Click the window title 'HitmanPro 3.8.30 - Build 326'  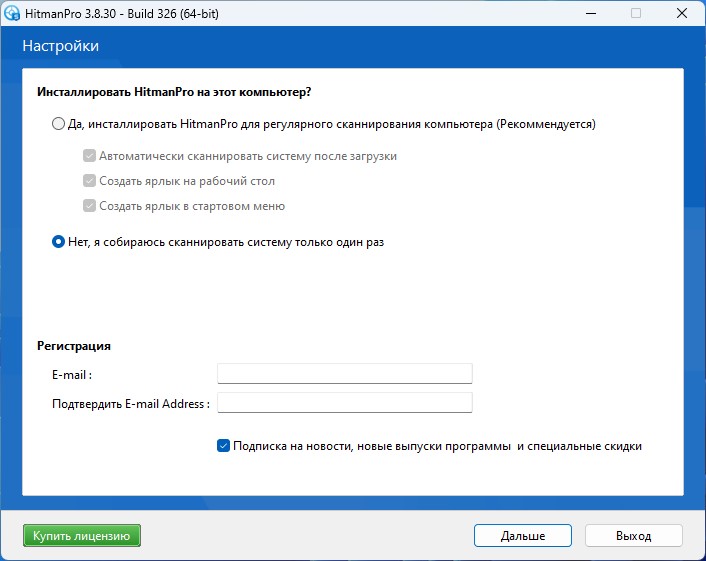tap(122, 14)
